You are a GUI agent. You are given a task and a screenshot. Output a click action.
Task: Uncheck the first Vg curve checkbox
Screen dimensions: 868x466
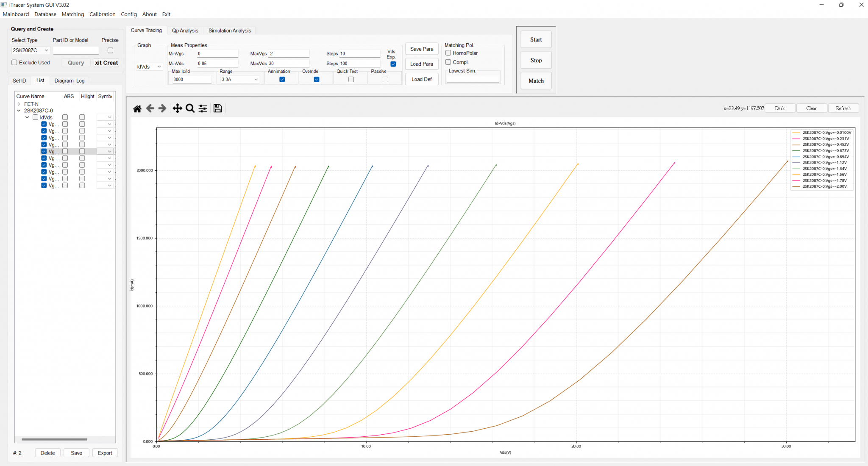click(44, 124)
